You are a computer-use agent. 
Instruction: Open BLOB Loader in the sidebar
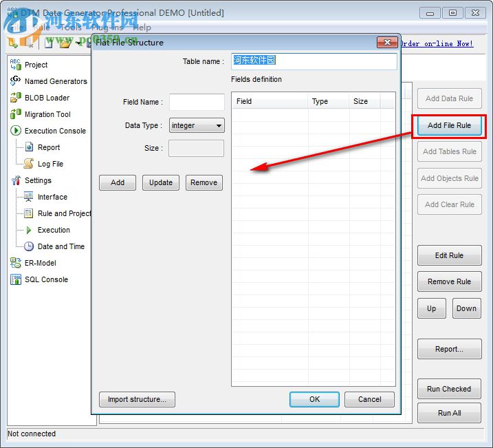(x=47, y=98)
